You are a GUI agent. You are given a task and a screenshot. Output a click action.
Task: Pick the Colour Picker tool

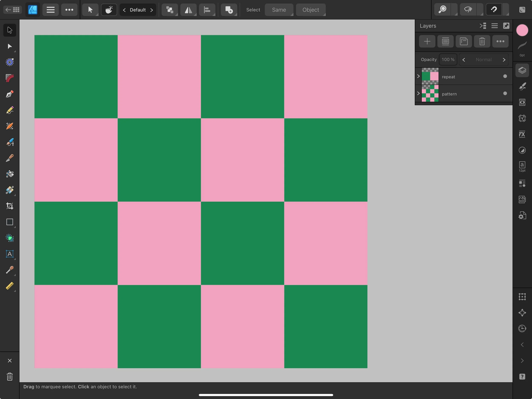(10, 270)
